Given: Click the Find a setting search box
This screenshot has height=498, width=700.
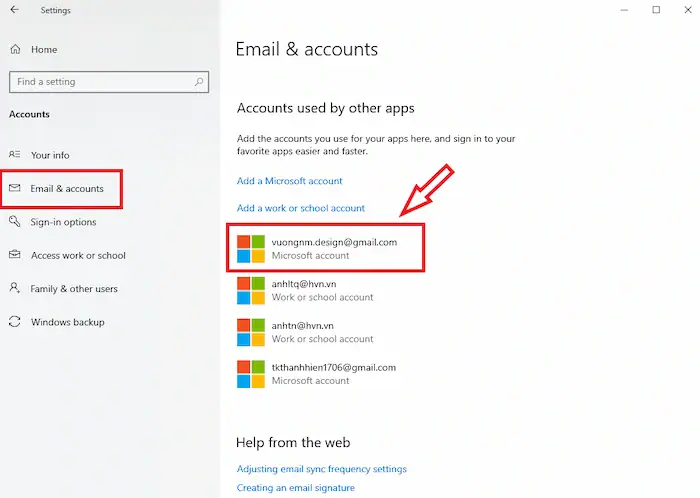Looking at the screenshot, I should pyautogui.click(x=108, y=82).
